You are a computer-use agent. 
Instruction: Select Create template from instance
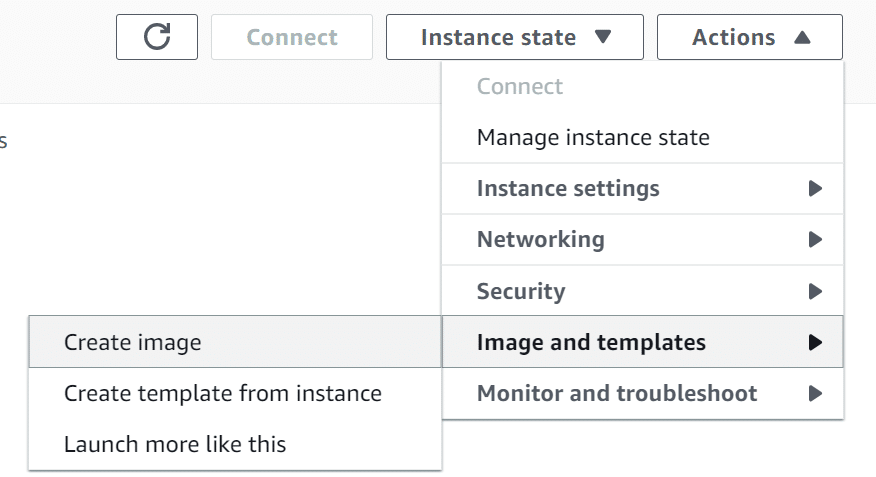click(235, 393)
